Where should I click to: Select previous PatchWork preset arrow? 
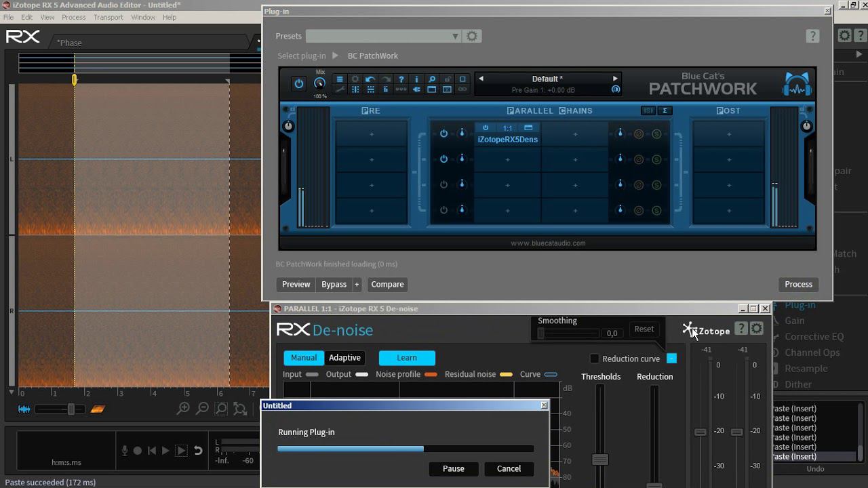click(481, 79)
